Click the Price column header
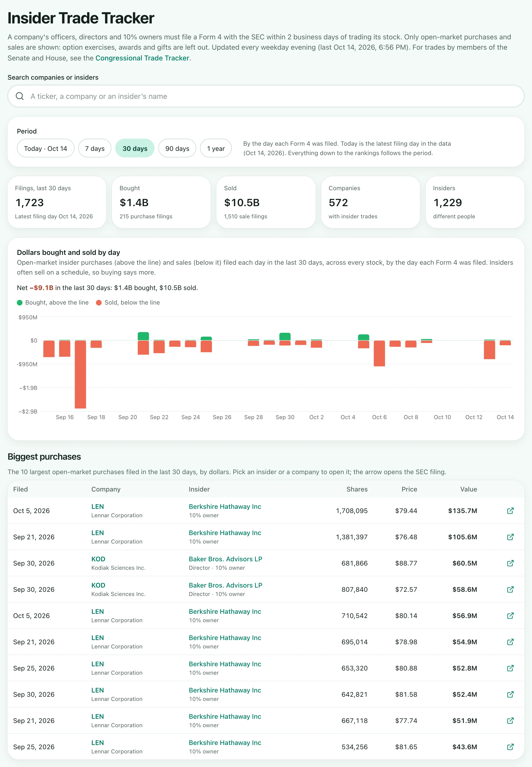Image resolution: width=532 pixels, height=767 pixels. click(409, 489)
